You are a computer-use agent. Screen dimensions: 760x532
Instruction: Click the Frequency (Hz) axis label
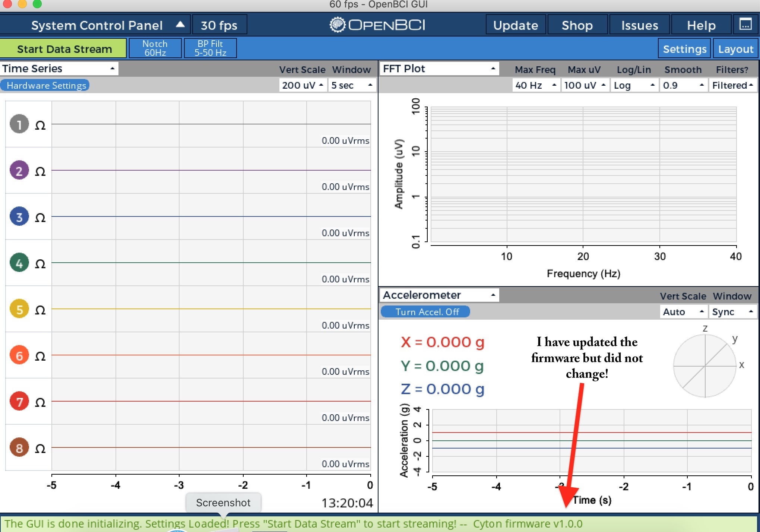(583, 274)
